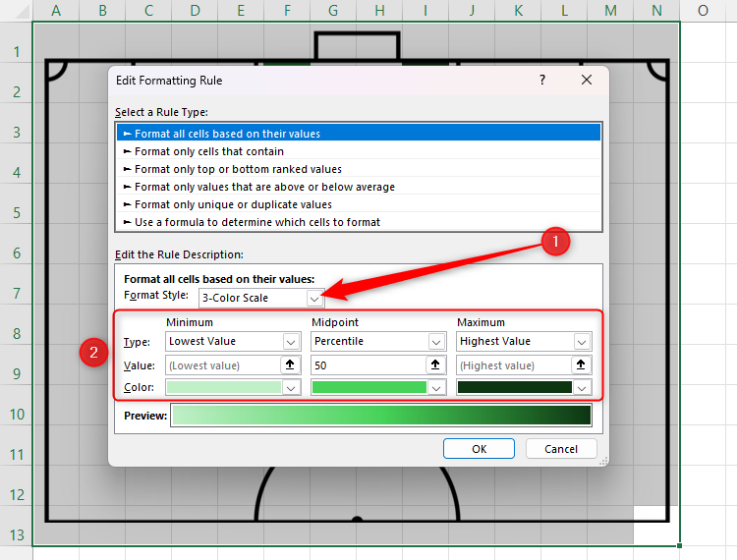Screen dimensions: 737x560
Task: Select 'Format only cells that contain' rule
Action: [359, 151]
